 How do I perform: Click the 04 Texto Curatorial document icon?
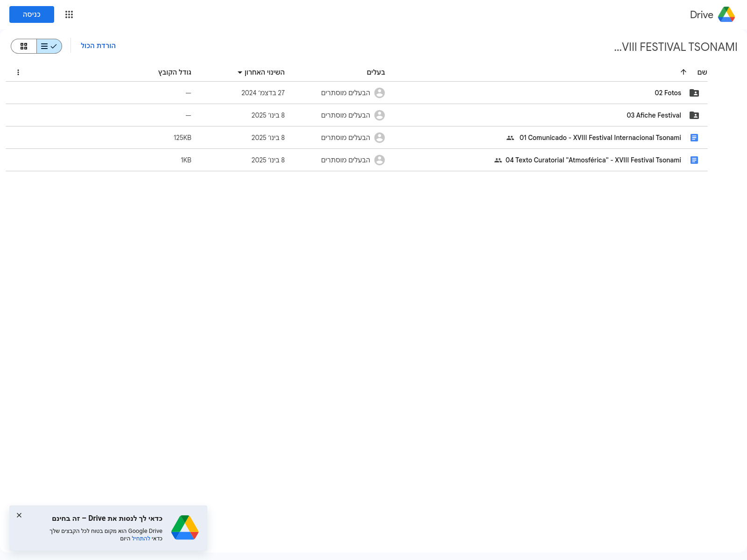click(694, 160)
